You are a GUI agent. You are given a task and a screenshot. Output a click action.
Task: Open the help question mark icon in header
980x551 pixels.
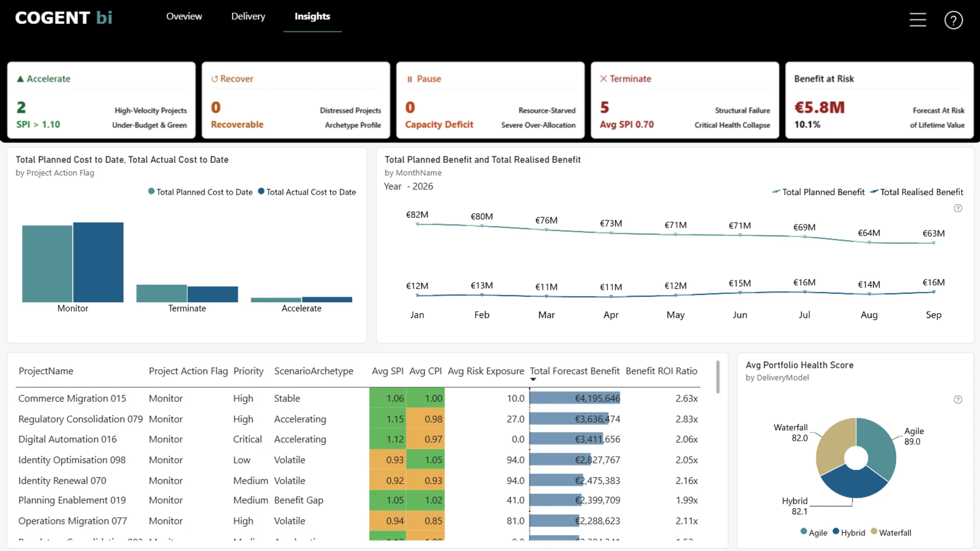coord(953,20)
